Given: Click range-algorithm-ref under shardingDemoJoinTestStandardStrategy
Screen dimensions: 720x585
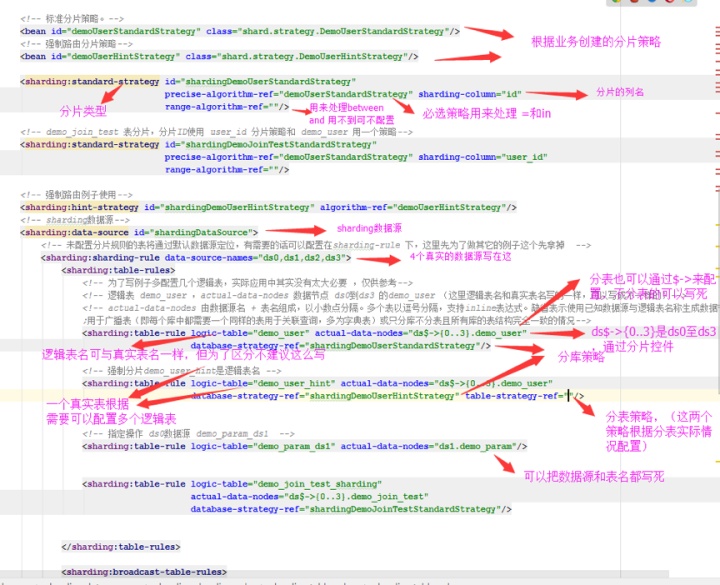Looking at the screenshot, I should [x=222, y=170].
